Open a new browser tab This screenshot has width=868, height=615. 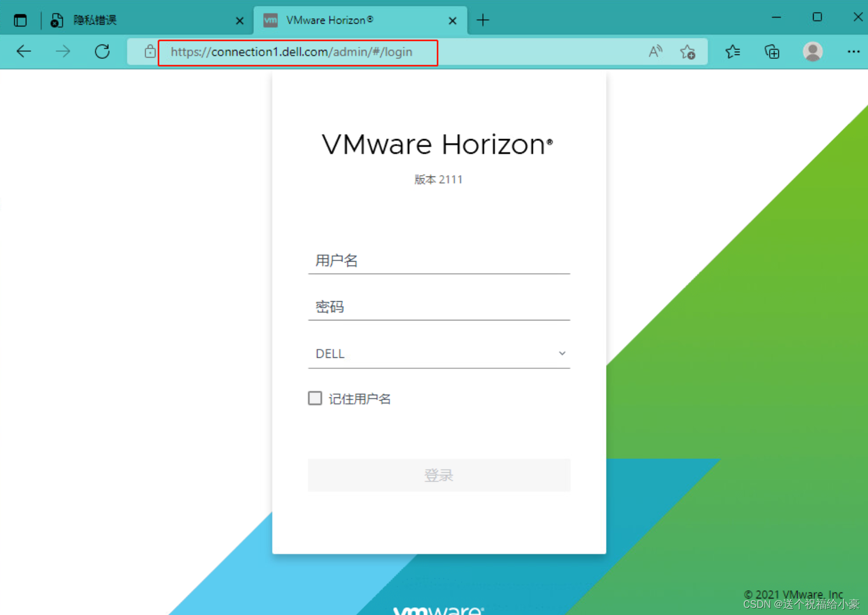pos(483,20)
